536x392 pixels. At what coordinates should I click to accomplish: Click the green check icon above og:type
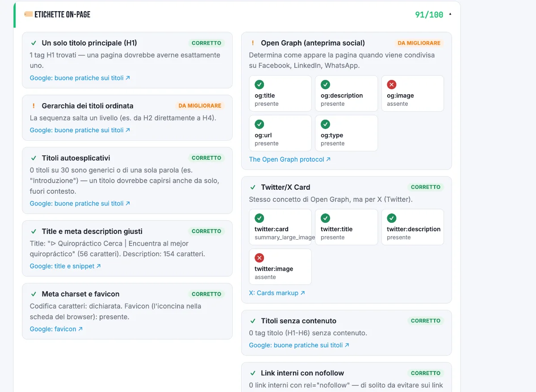tap(326, 124)
